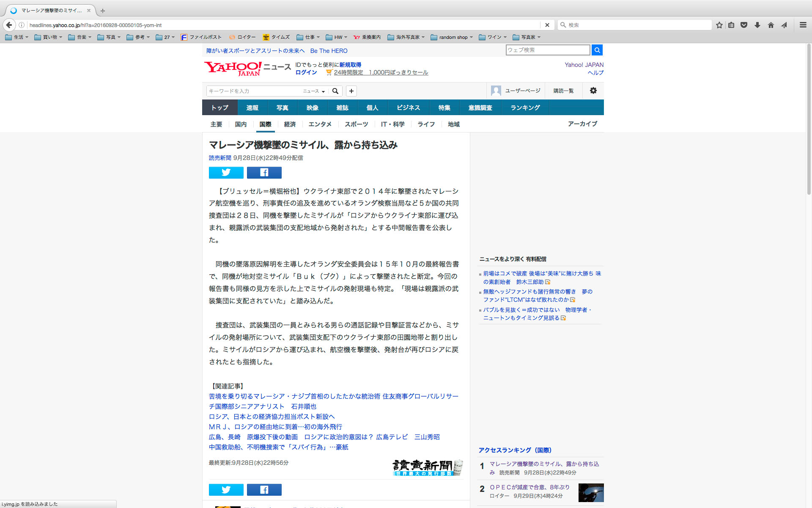Viewport: 812px width, 508px height.
Task: Open the Yahoo News settings gear
Action: [593, 91]
